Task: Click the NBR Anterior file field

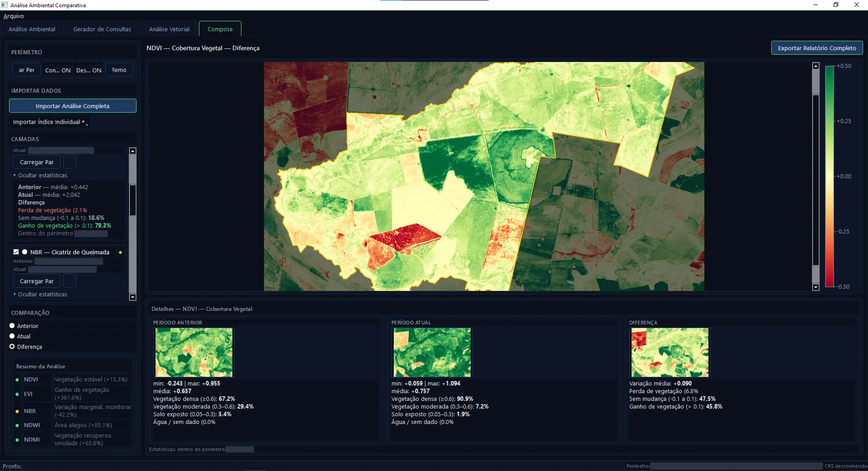Action: click(69, 261)
